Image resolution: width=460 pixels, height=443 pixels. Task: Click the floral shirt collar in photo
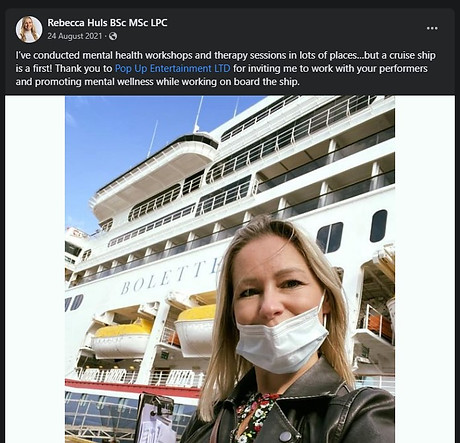255,415
